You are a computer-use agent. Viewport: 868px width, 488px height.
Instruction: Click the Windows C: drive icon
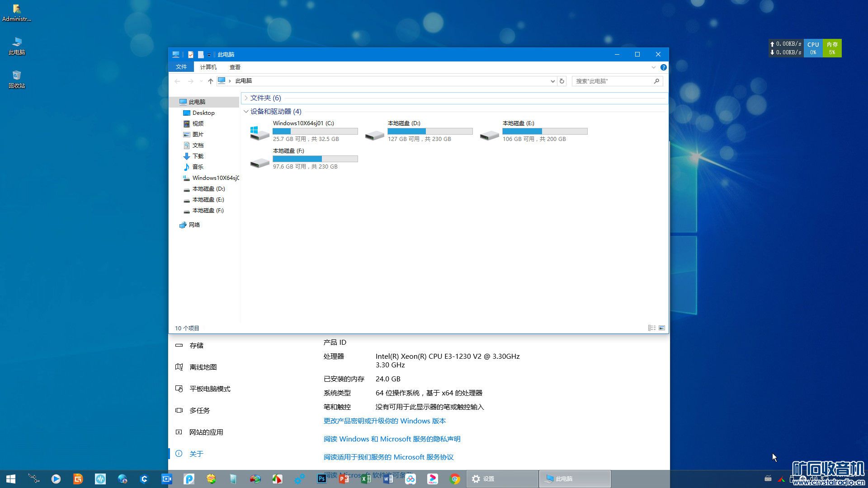259,132
